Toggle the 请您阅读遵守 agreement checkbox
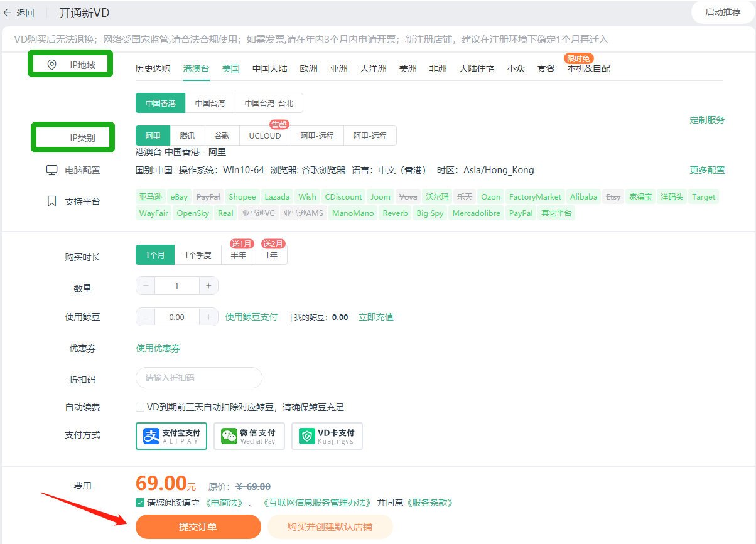 click(x=140, y=503)
